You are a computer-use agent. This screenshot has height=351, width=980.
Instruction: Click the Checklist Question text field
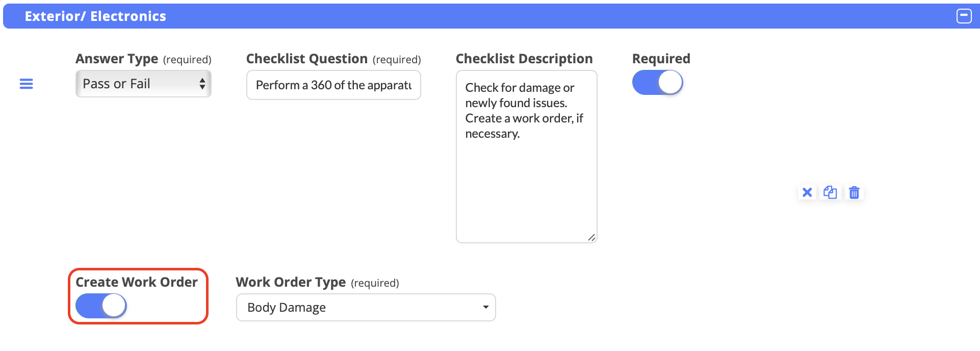333,85
